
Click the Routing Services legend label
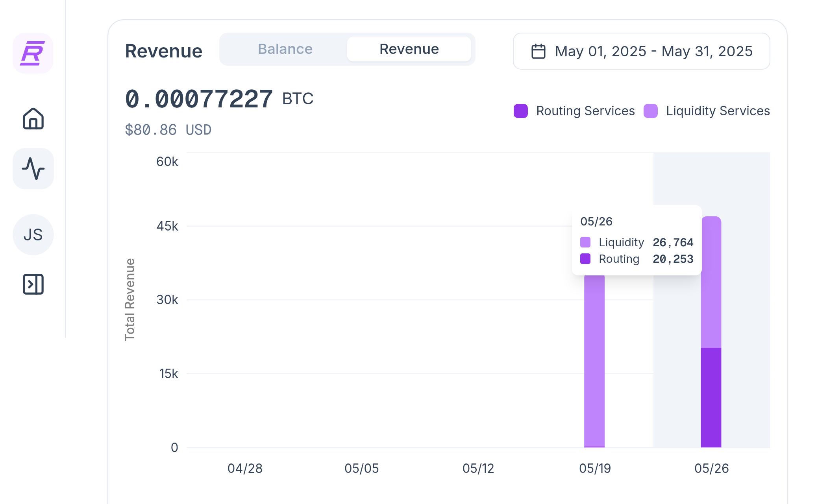[585, 111]
